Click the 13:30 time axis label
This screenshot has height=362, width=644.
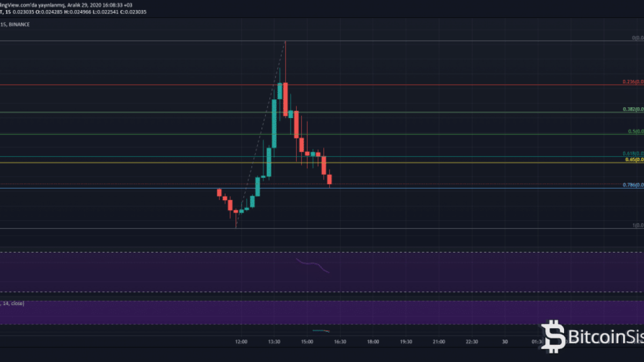[x=274, y=342]
